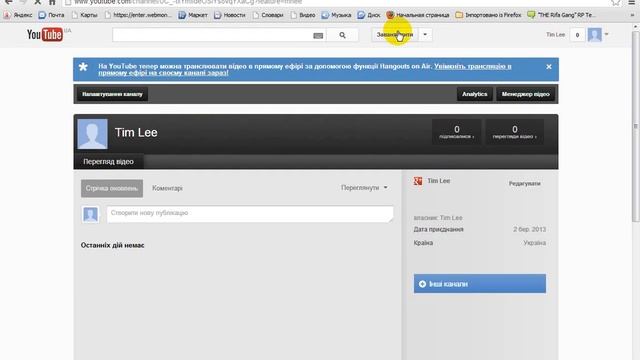Viewport: 640px width, 360px height.
Task: Click the YouTube logo
Action: 45,35
